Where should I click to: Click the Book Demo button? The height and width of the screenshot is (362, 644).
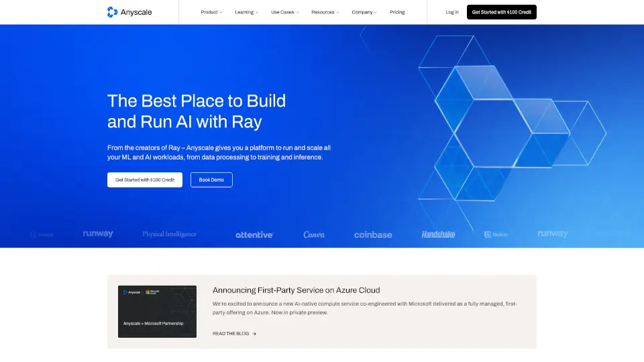click(211, 180)
